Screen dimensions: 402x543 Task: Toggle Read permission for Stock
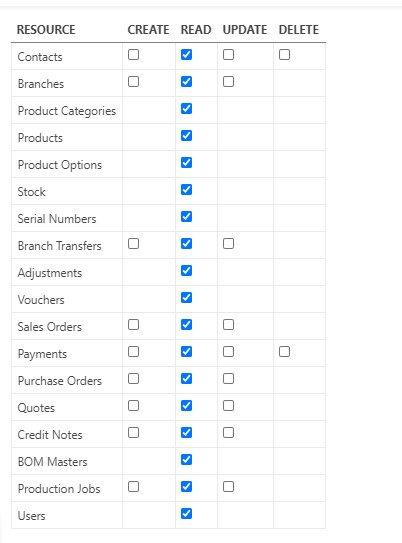[186, 190]
